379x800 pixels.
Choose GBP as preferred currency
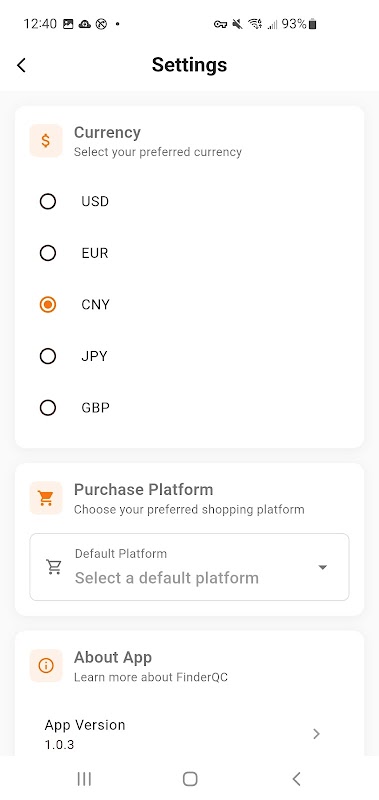pyautogui.click(x=48, y=408)
